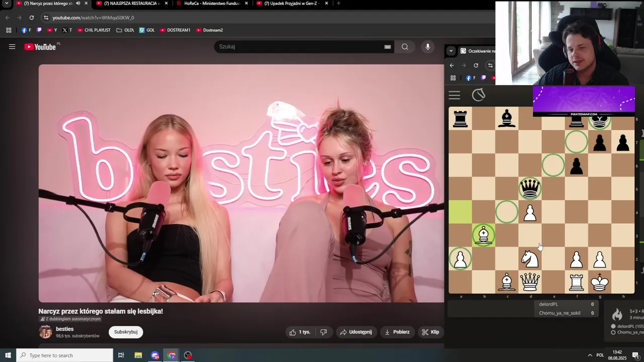View site information icon left of the URL
Viewport: 644px width, 362px height.
point(46,18)
